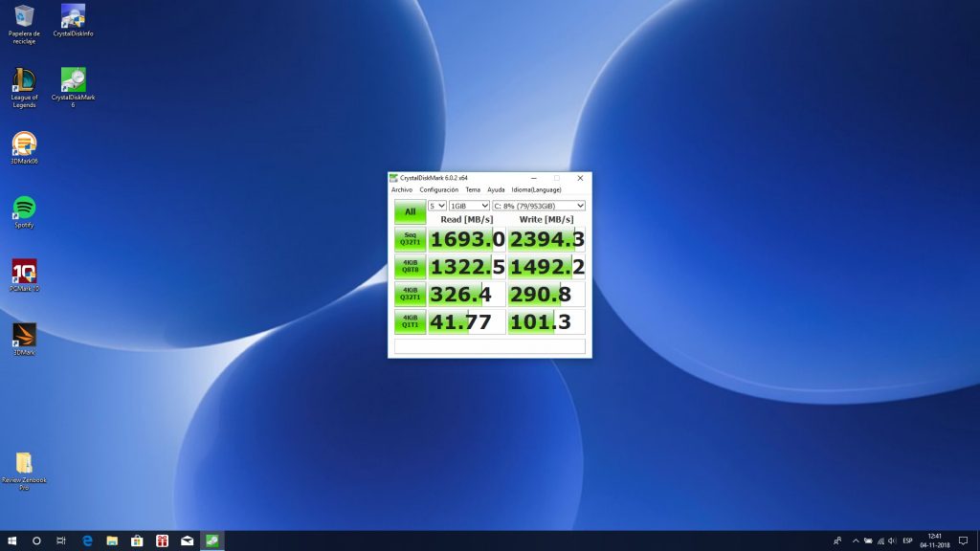Click the 290.8 write result

(546, 295)
